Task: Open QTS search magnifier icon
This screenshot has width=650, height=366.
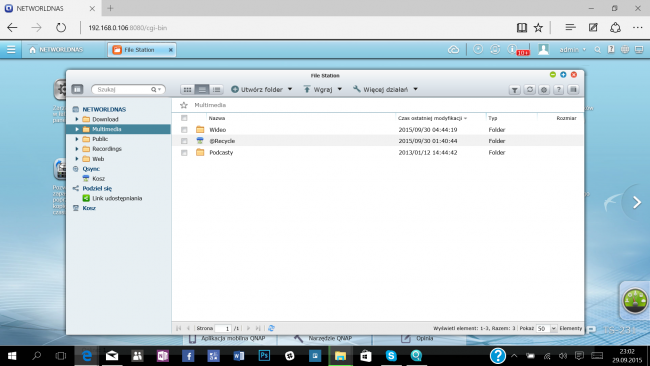Action: pyautogui.click(x=597, y=50)
